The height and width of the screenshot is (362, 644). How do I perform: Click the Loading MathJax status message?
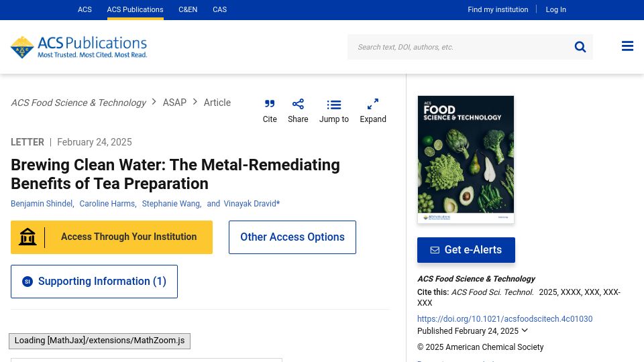point(99,341)
